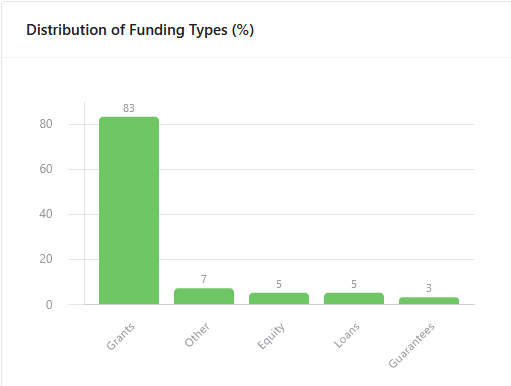Click the 3 value label above Guarantees
The height and width of the screenshot is (386, 511).
coord(429,288)
